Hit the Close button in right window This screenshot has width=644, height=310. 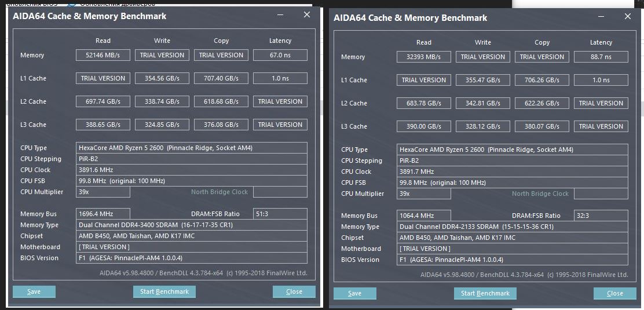point(615,293)
